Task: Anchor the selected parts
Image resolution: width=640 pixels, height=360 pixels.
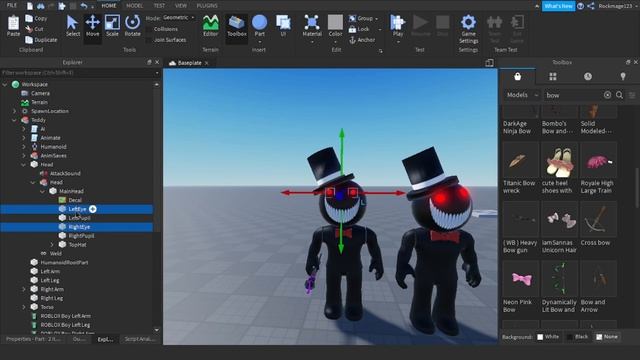Action: click(x=362, y=40)
